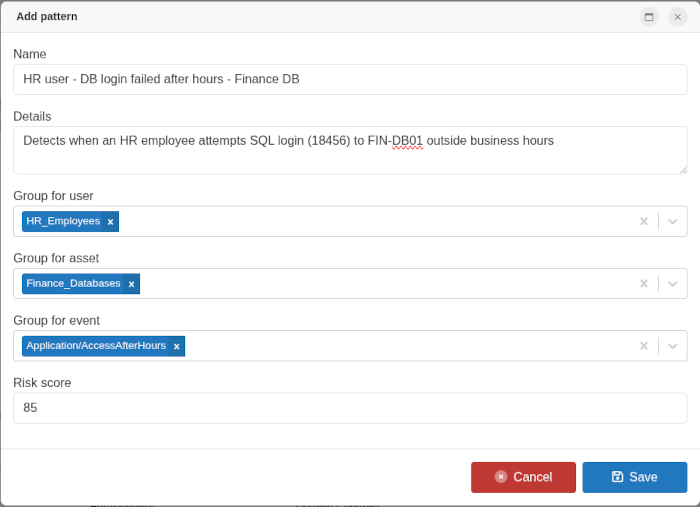Expand the Group for asset dropdown
This screenshot has width=700, height=507.
tap(673, 284)
